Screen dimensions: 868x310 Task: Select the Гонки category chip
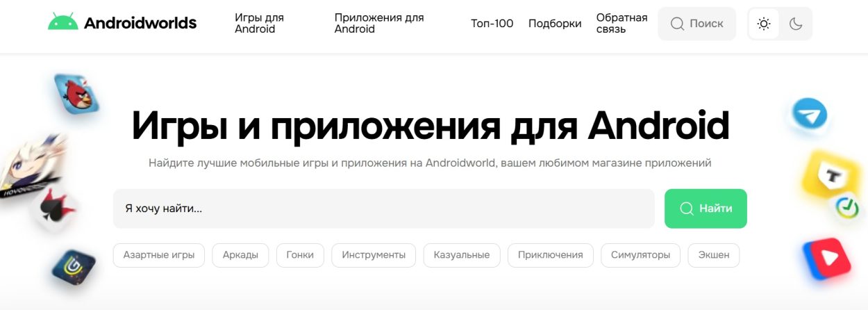(300, 255)
